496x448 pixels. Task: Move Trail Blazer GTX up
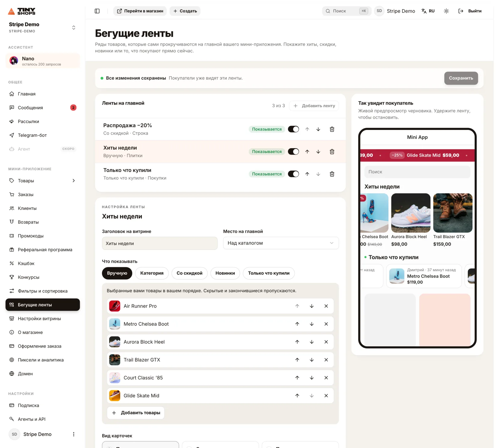pyautogui.click(x=297, y=360)
